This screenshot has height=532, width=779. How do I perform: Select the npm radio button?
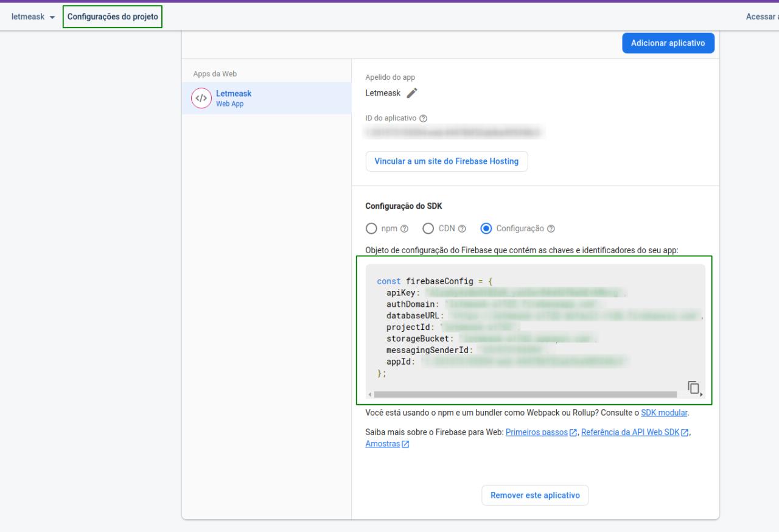pyautogui.click(x=371, y=229)
